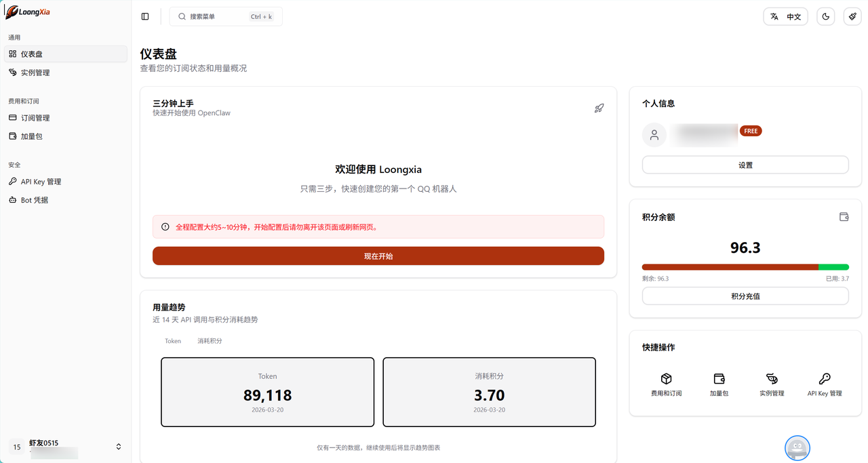Open 设置 in the 个人信息 card
This screenshot has width=868, height=463.
745,165
